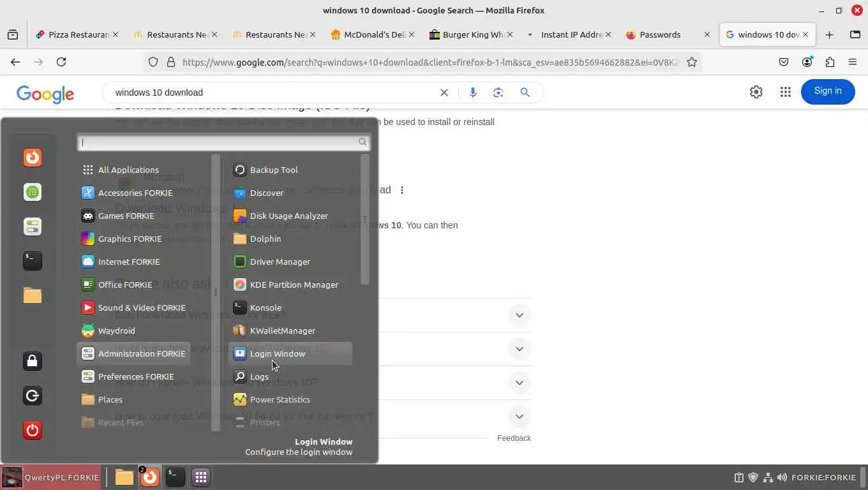Viewport: 868px width, 490px height.
Task: Open the file manager folder favorite in the menu sidebar
Action: 33,295
